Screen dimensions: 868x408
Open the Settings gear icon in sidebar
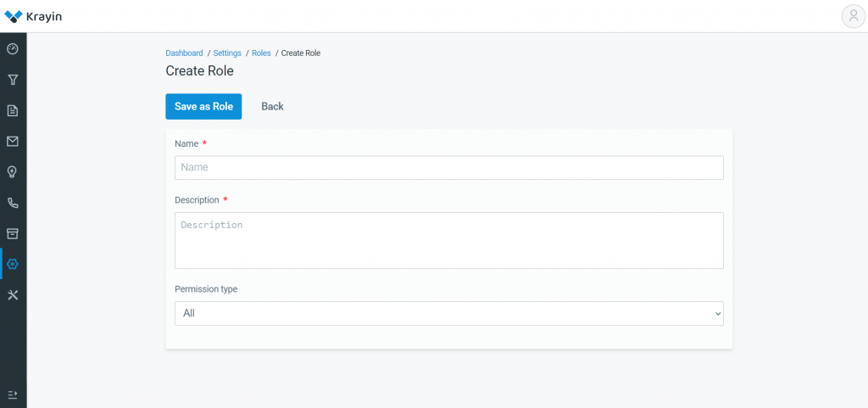(x=13, y=264)
